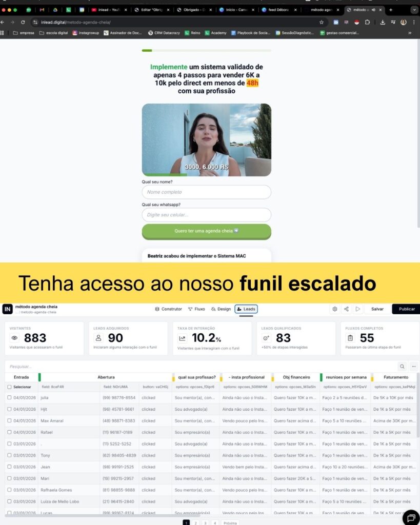Screen dimensions: 420x525
Task: Click Quero ter uma agenda cheia button
Action: [x=206, y=231]
